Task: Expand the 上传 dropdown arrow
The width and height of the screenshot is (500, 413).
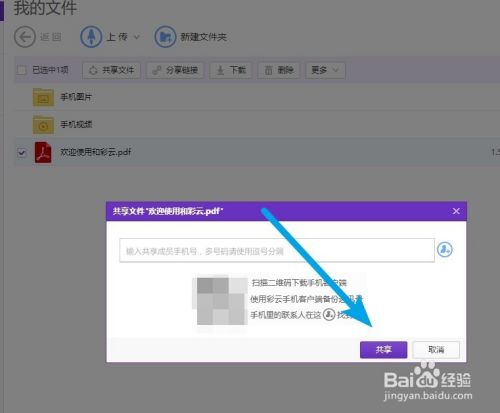Action: coord(136,37)
